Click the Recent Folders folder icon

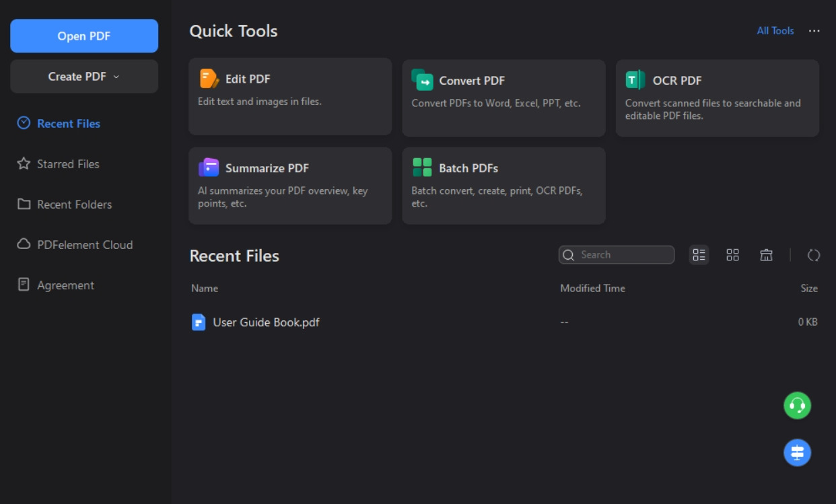[x=24, y=204]
